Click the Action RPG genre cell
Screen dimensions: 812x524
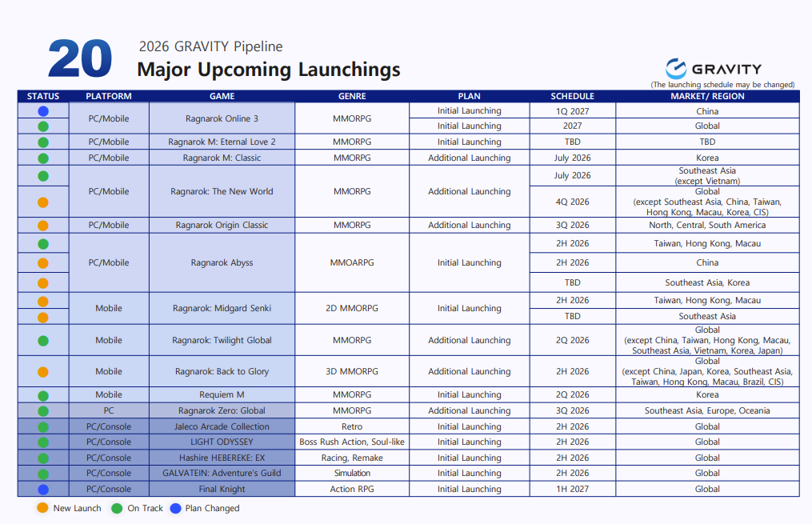[x=352, y=490]
